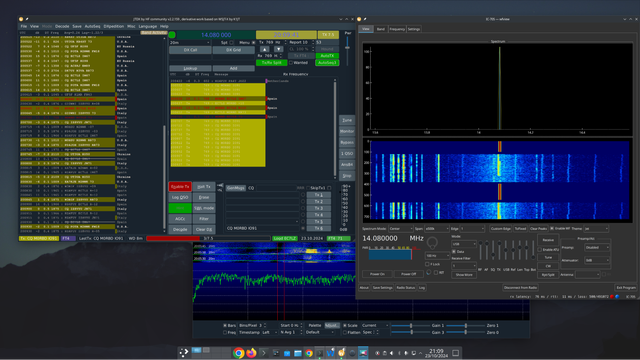Click the clock in the taskbar
Screen dimensions: 640x360
click(x=436, y=353)
